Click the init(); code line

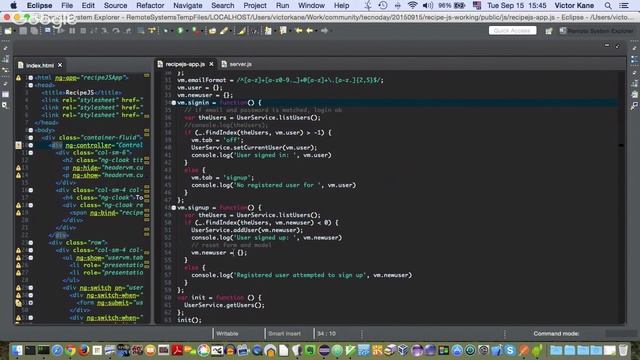click(189, 320)
